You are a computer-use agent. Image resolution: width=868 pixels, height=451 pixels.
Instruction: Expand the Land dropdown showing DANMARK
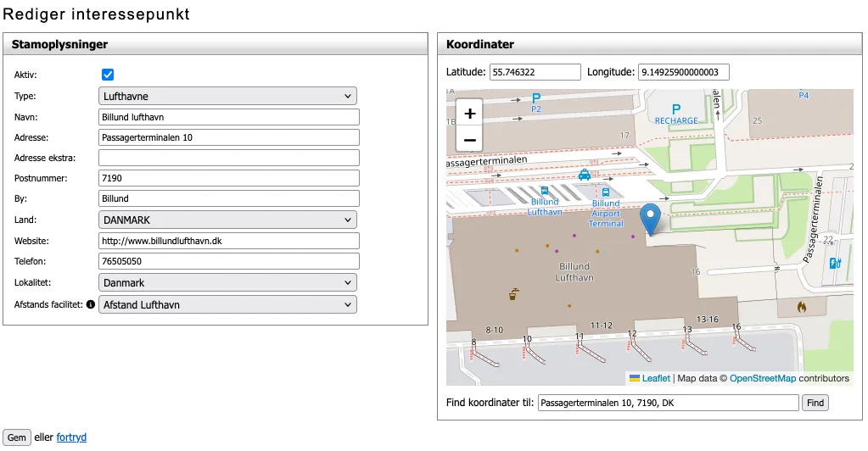pyautogui.click(x=227, y=220)
